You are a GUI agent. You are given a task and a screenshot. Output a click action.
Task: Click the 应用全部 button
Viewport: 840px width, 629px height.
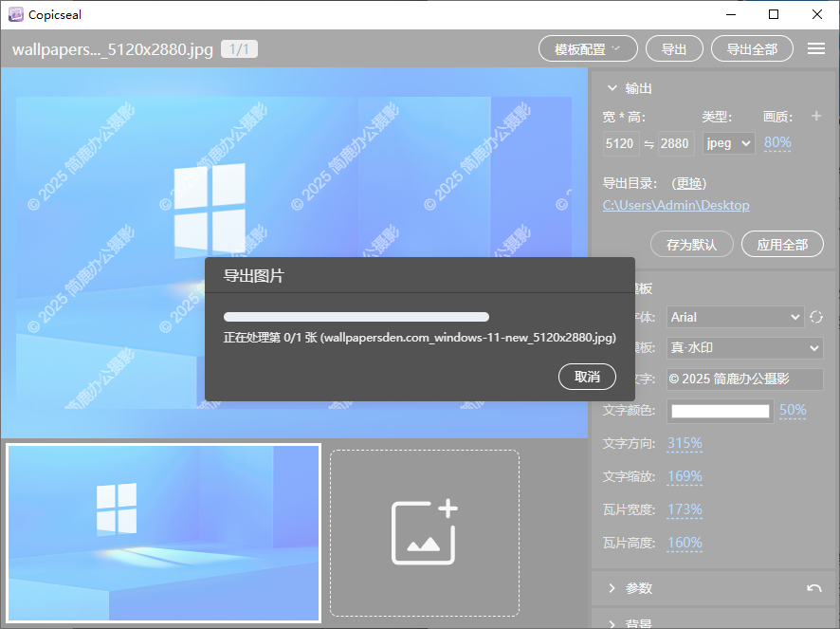click(x=782, y=245)
